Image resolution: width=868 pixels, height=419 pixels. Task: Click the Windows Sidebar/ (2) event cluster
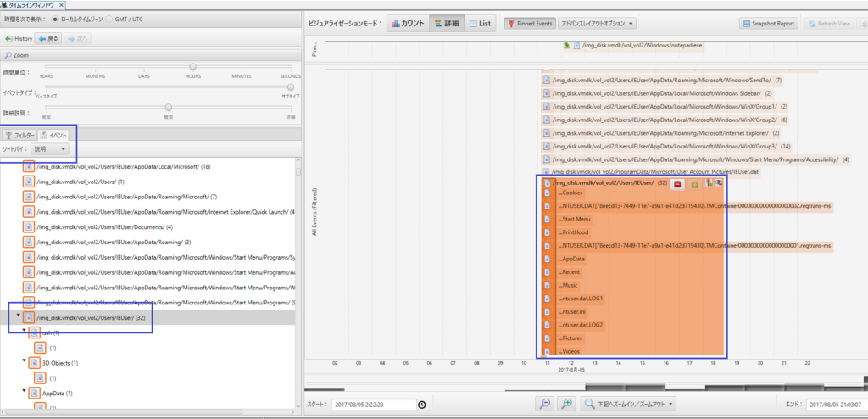657,93
